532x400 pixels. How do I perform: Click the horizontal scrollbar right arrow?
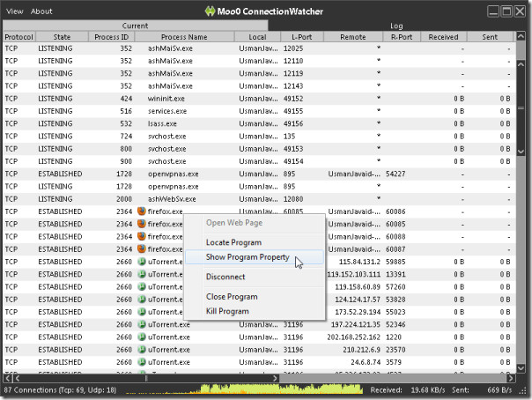tap(510, 378)
